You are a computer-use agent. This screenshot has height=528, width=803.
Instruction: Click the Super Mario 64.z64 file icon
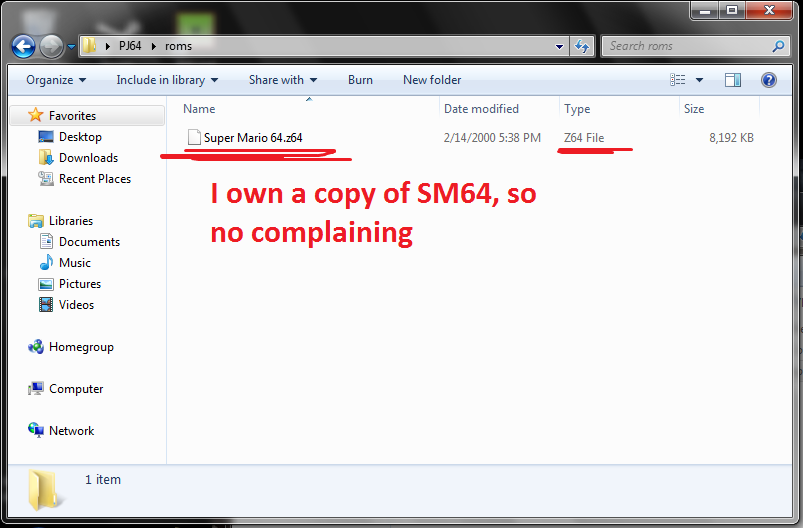[x=194, y=137]
